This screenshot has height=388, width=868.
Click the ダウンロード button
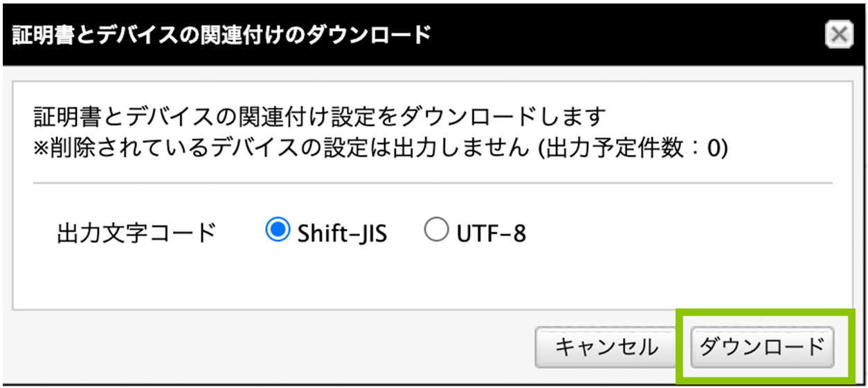click(x=762, y=347)
